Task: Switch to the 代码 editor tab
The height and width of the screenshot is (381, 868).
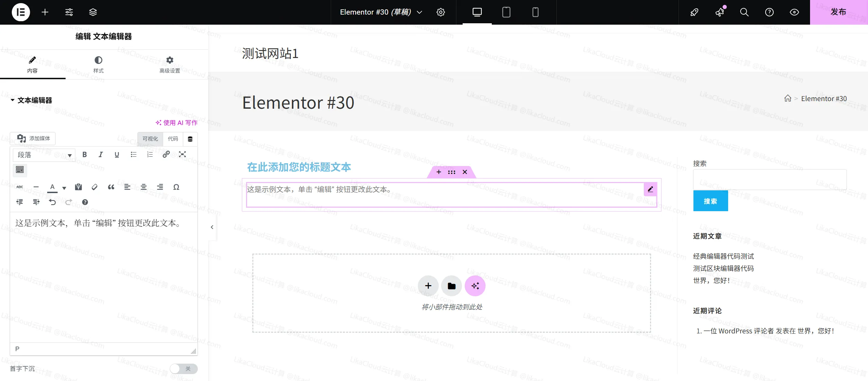Action: coord(174,139)
